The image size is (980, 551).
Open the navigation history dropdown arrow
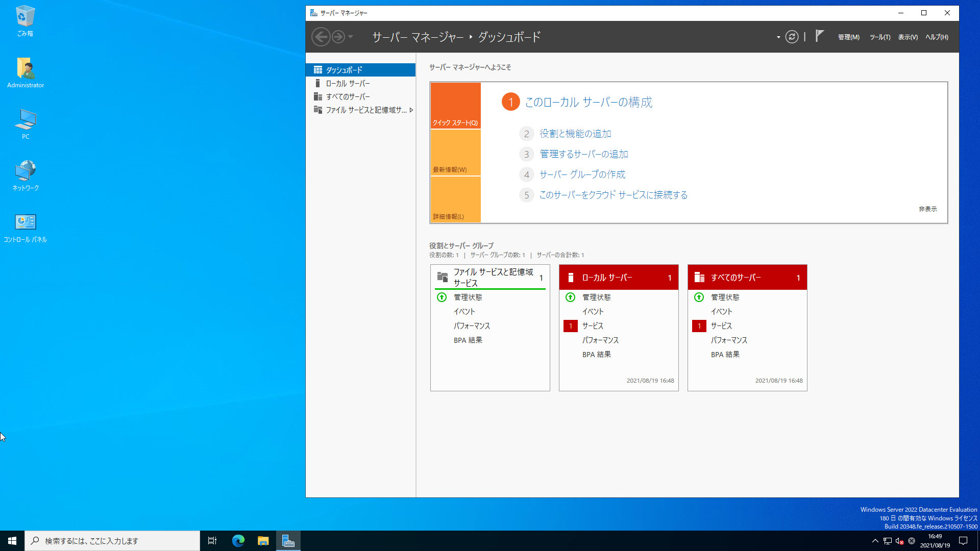coord(351,37)
